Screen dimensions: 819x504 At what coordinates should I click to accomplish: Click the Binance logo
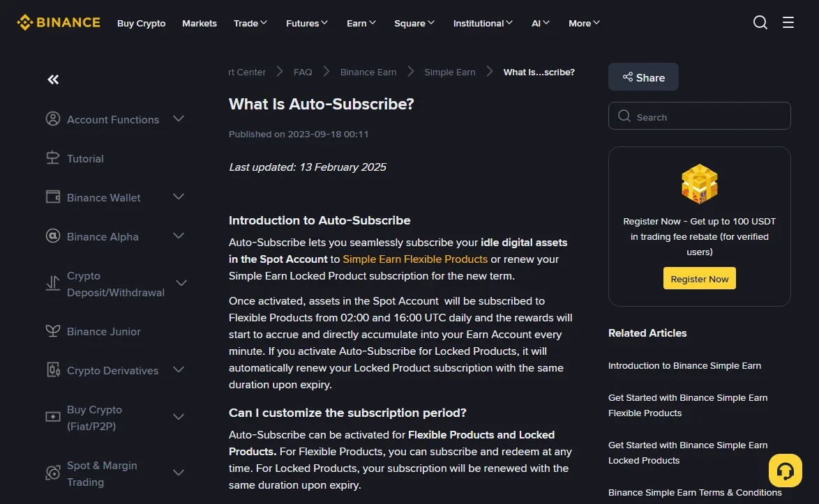pos(59,22)
